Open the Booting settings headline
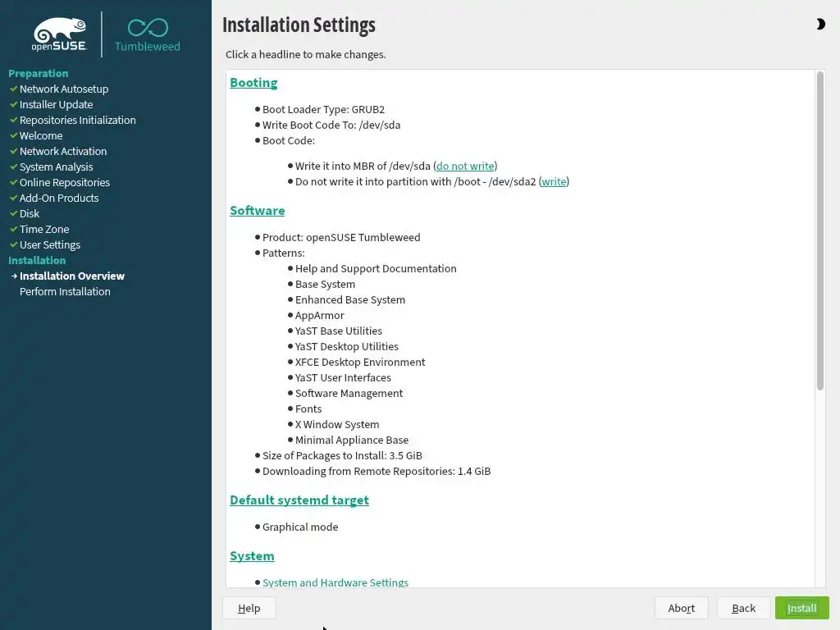This screenshot has width=840, height=630. pyautogui.click(x=253, y=83)
